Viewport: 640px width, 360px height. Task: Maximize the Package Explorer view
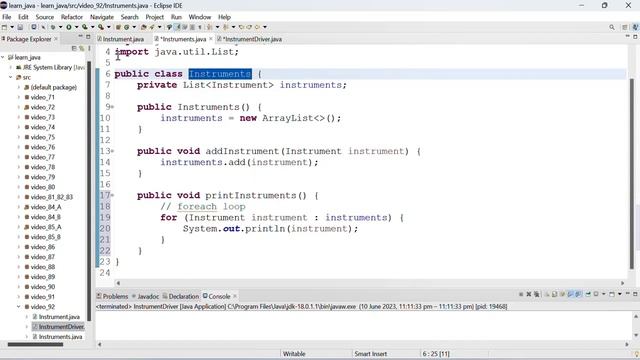88,37
